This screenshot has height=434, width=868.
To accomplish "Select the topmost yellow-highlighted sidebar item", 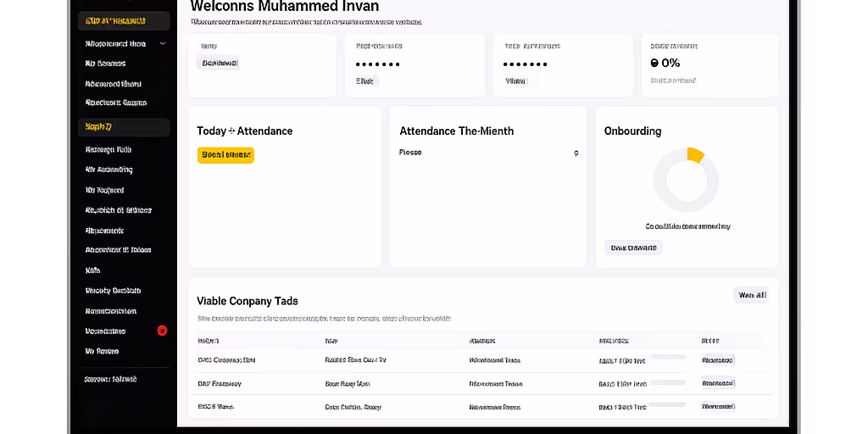I will pos(124,21).
